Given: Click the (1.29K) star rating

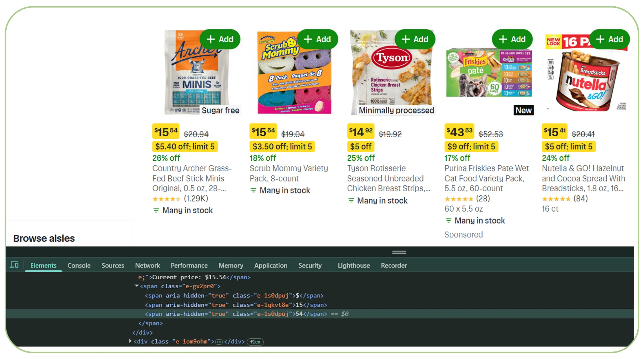Looking at the screenshot, I should tap(180, 199).
